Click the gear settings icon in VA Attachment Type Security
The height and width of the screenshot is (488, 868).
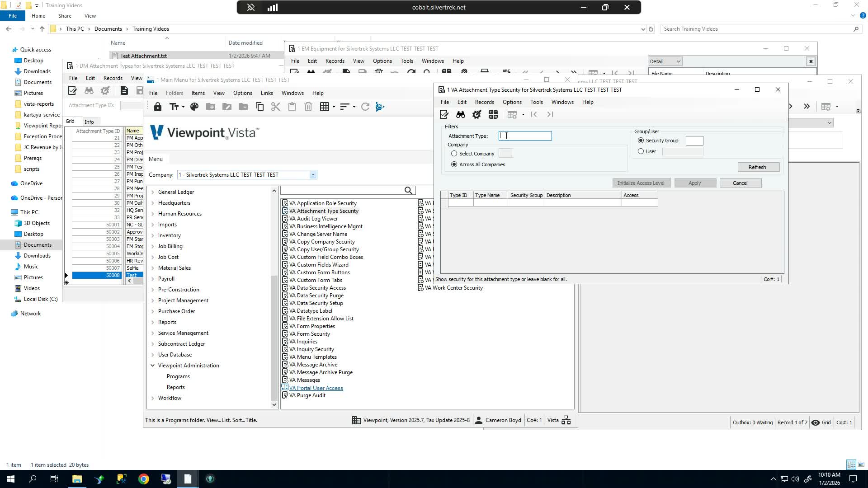click(x=476, y=115)
